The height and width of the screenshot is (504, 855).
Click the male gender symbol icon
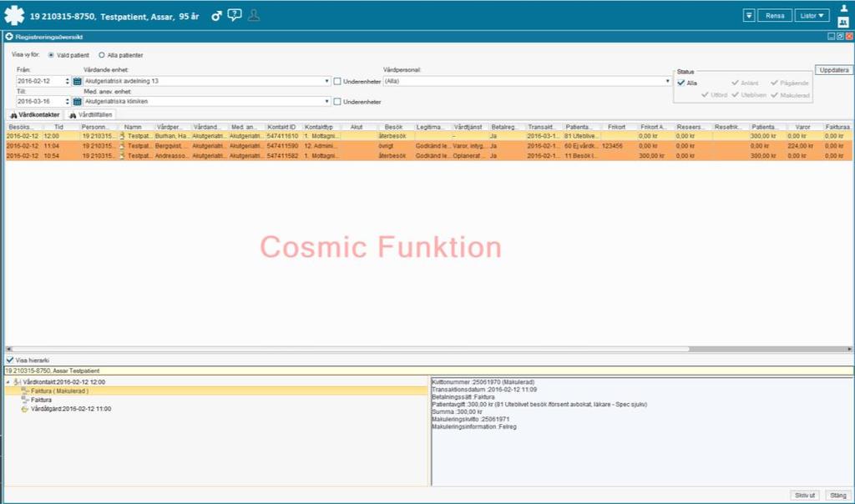tap(216, 16)
